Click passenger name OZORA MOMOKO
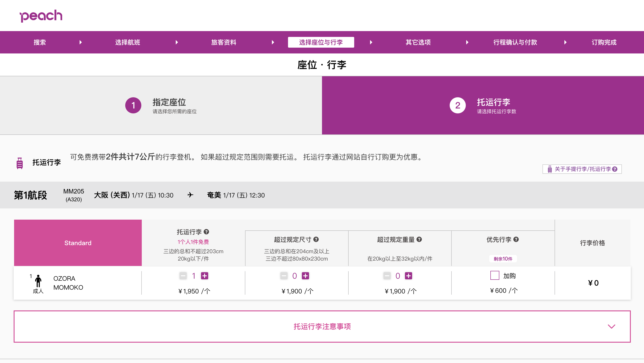 coord(68,283)
